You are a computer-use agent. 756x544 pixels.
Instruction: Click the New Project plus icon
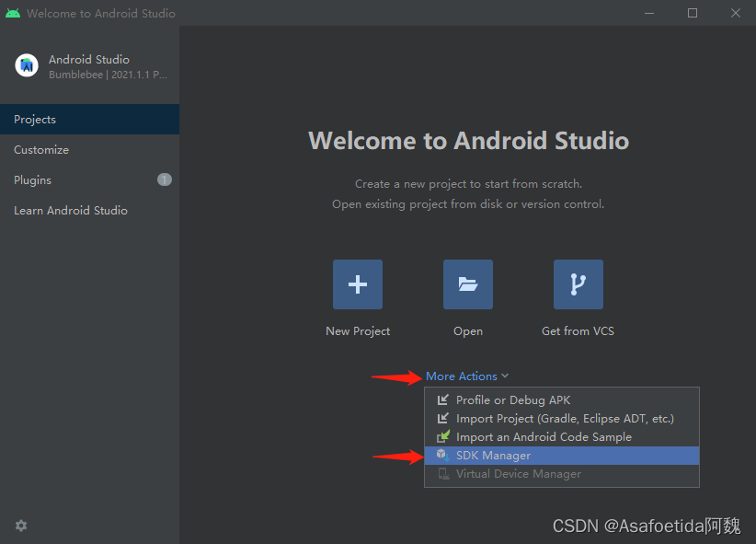[357, 284]
